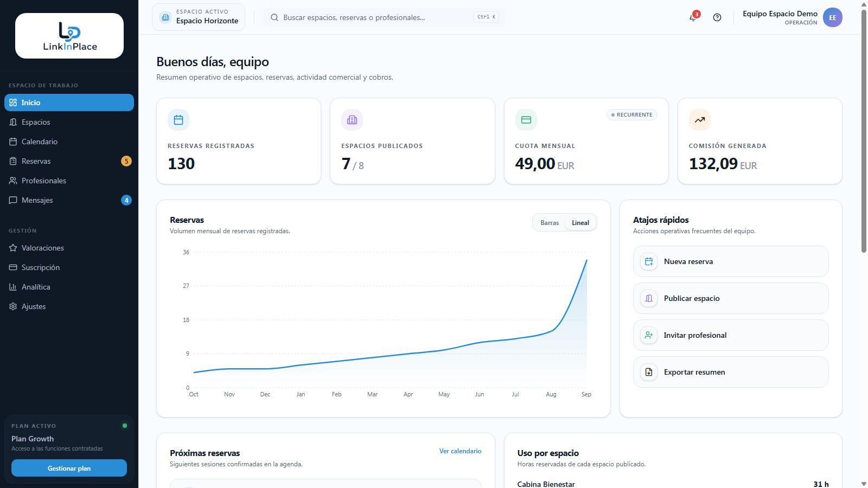The height and width of the screenshot is (488, 868).
Task: Click the Exportar resumen download icon
Action: (649, 372)
